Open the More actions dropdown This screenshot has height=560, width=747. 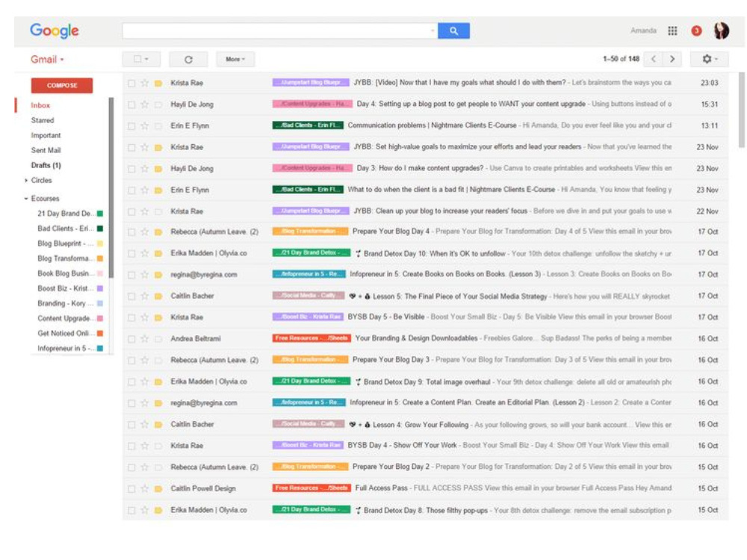coord(235,59)
